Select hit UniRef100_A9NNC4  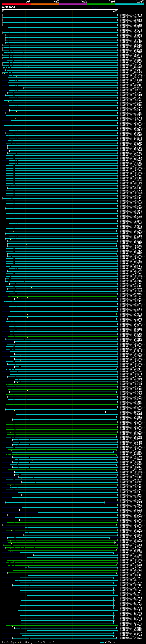click(131, 502)
